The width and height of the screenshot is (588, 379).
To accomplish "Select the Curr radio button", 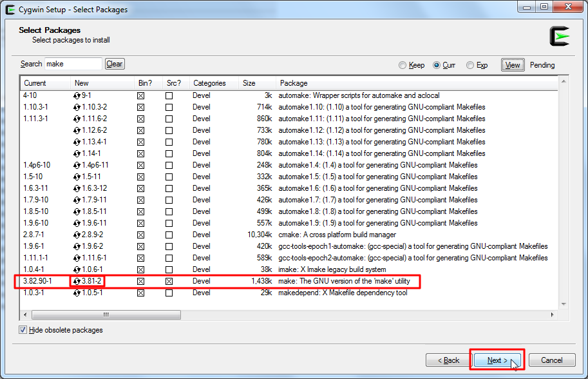I will (437, 65).
